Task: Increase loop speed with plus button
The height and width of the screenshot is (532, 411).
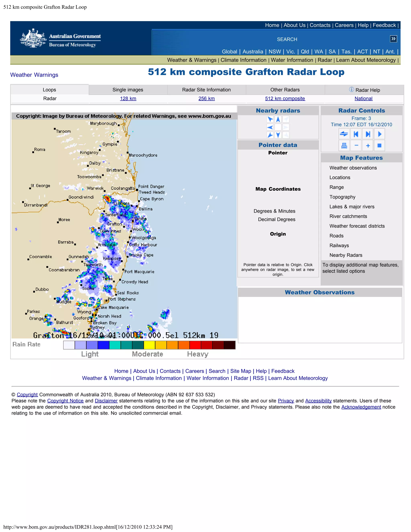Action: [368, 145]
